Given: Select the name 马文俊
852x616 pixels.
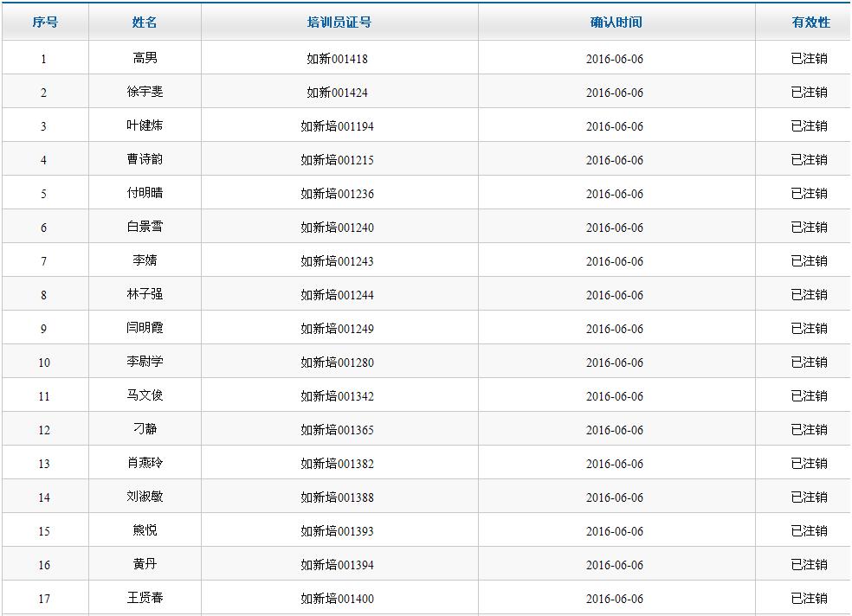Looking at the screenshot, I should (x=145, y=395).
